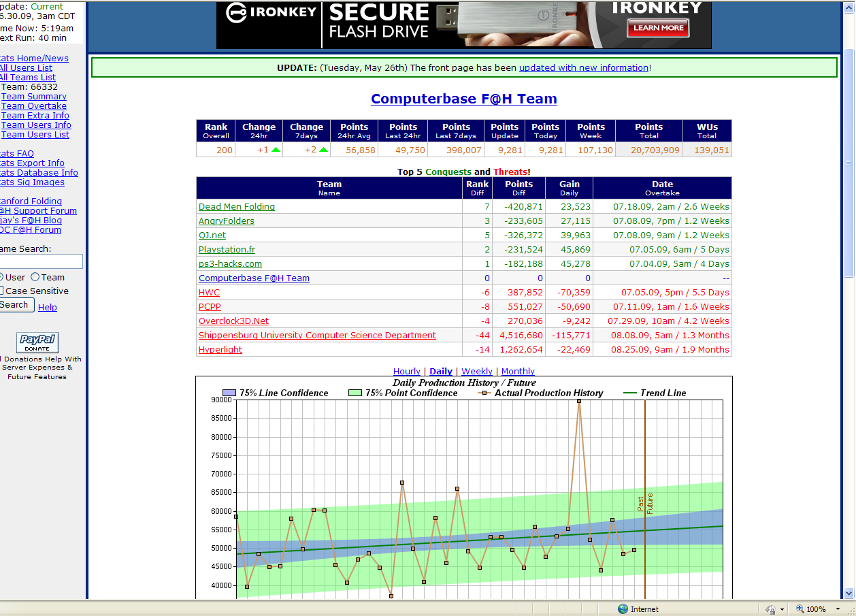856x616 pixels.
Task: Click the vertical scrollbar thumb
Action: pos(849,163)
